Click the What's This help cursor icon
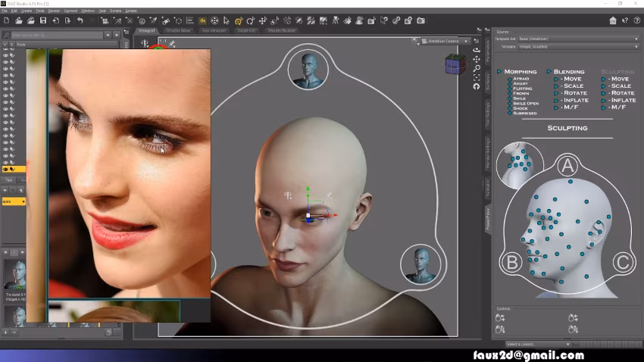Image resolution: width=644 pixels, height=362 pixels. coord(625,20)
